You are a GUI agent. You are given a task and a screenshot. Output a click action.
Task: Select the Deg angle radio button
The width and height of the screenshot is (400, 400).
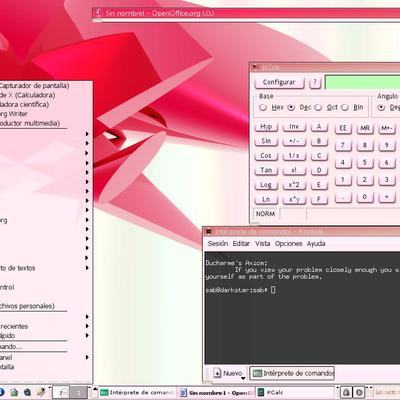[381, 107]
